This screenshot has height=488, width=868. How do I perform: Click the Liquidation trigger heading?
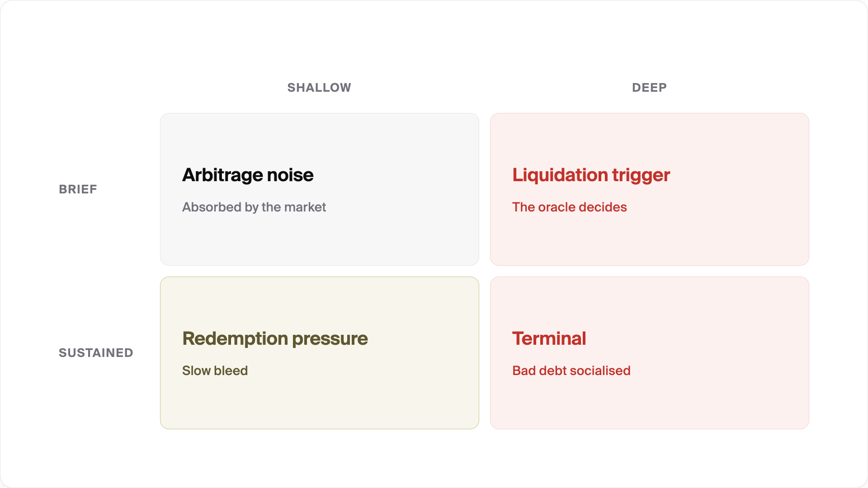click(591, 175)
